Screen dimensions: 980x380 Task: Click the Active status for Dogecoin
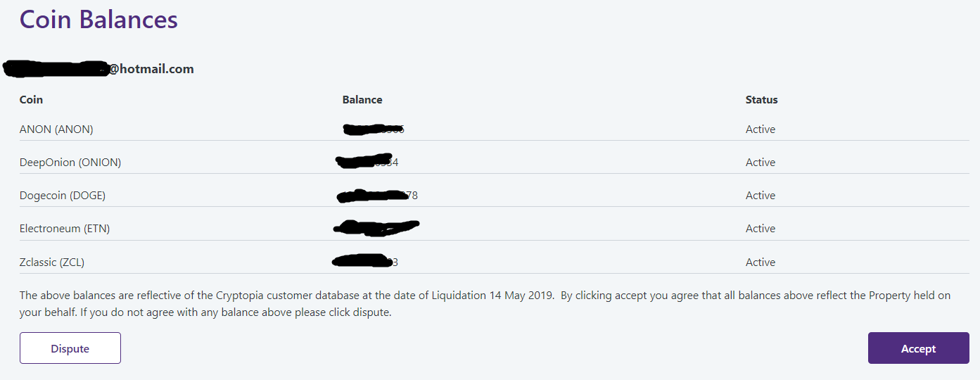pos(761,196)
